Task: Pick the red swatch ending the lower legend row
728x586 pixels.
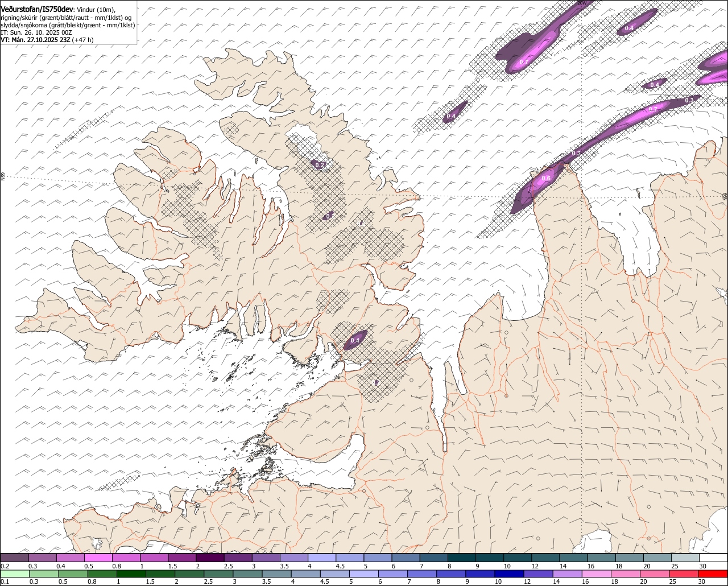Action: pyautogui.click(x=712, y=573)
